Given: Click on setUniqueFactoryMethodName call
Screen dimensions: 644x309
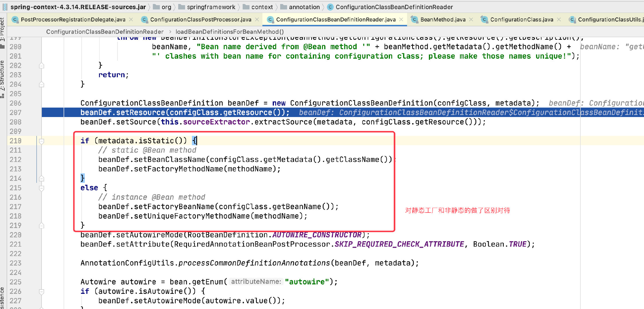Looking at the screenshot, I should click(x=192, y=216).
